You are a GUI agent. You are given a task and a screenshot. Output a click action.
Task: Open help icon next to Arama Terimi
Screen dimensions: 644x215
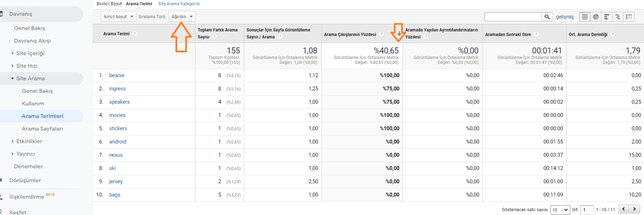pos(135,34)
